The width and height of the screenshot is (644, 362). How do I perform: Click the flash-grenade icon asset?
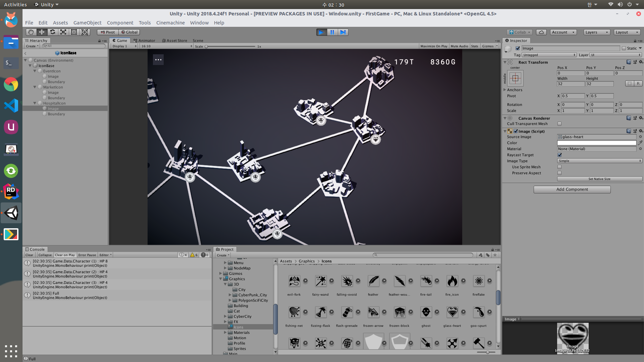[347, 312]
